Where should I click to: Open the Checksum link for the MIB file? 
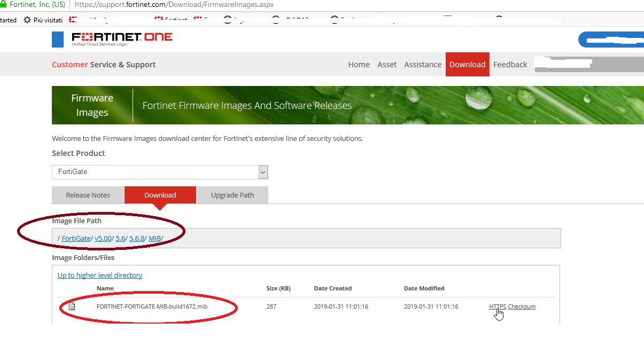[522, 306]
